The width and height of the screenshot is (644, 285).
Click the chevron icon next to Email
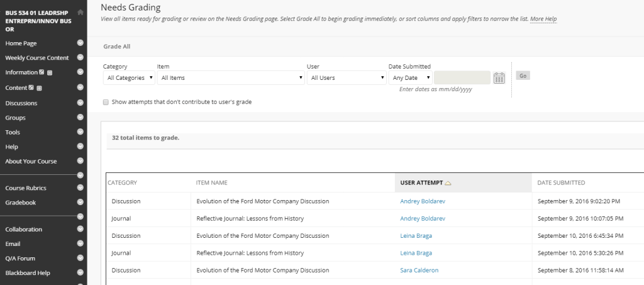point(80,243)
